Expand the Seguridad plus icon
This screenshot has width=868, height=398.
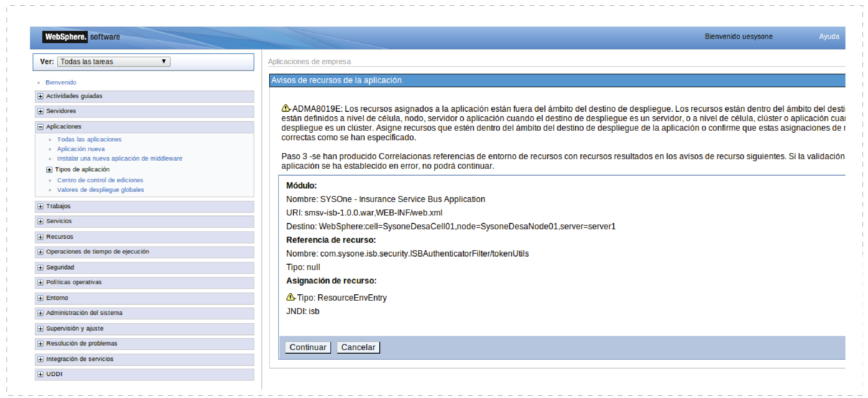(40, 268)
